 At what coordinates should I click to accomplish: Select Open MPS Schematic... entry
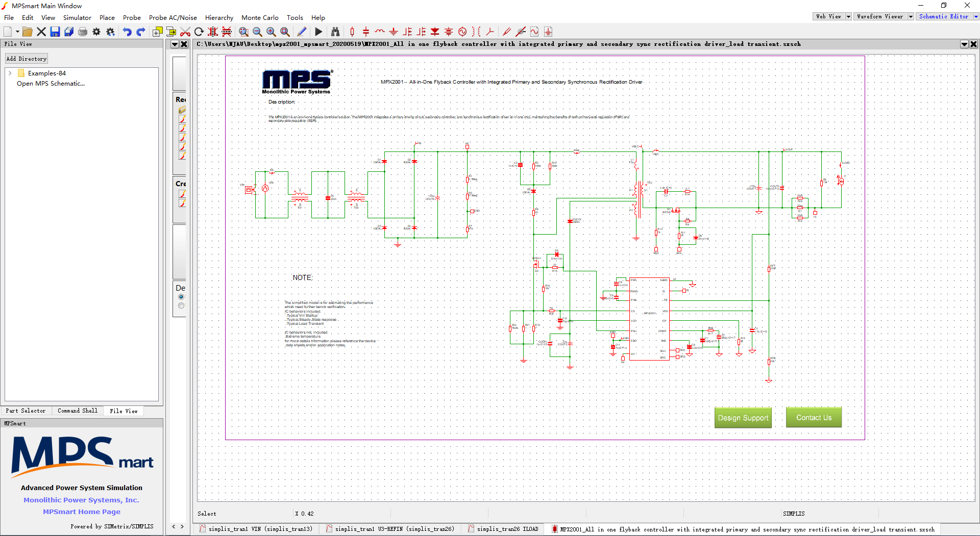click(51, 84)
